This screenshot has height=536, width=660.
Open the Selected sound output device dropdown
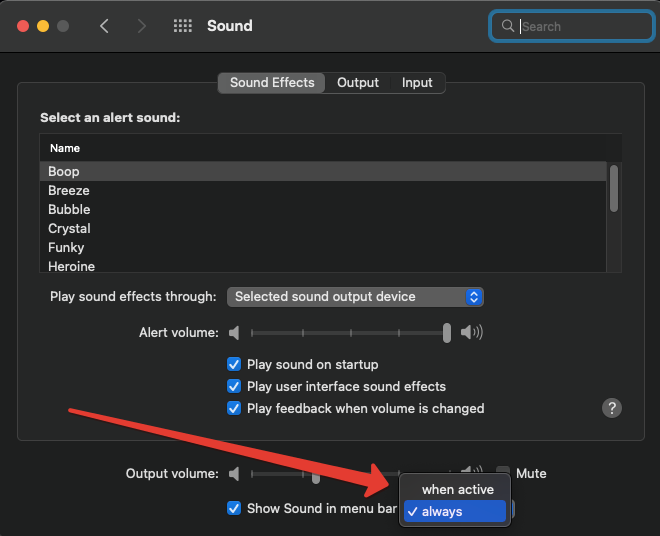point(355,296)
